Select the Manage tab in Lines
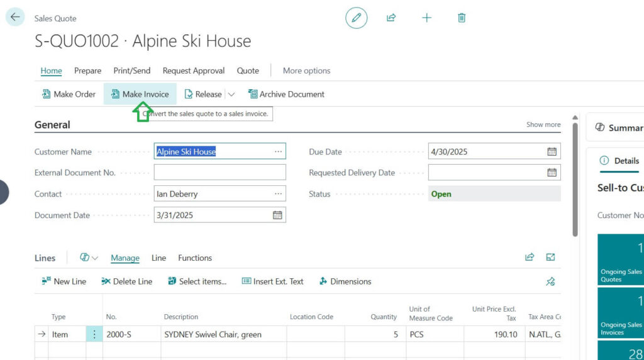Screen dimensions: 644x360 coord(125,258)
